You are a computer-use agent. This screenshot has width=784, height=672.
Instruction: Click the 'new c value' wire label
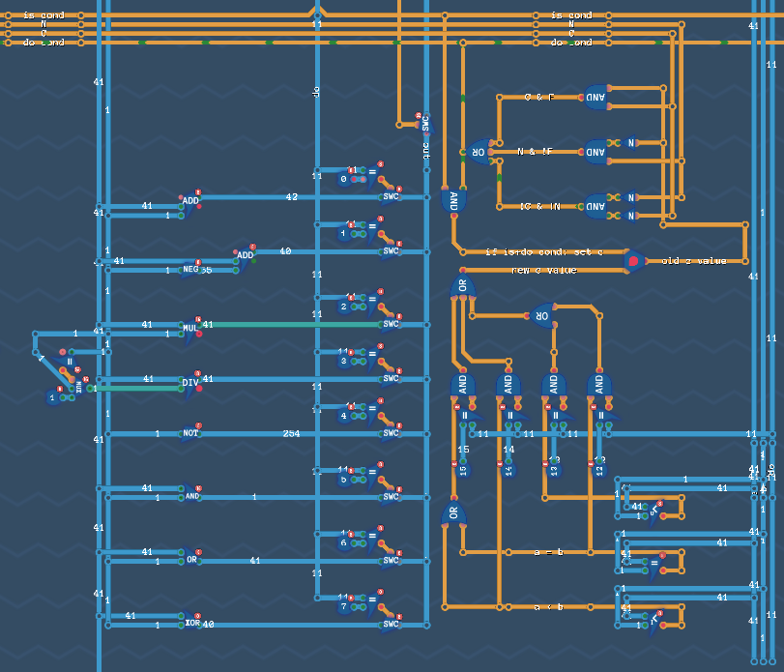[x=544, y=270]
